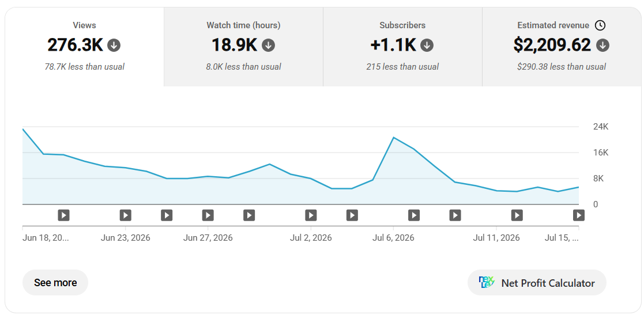Click the first video marker after Jun 18

tap(63, 215)
